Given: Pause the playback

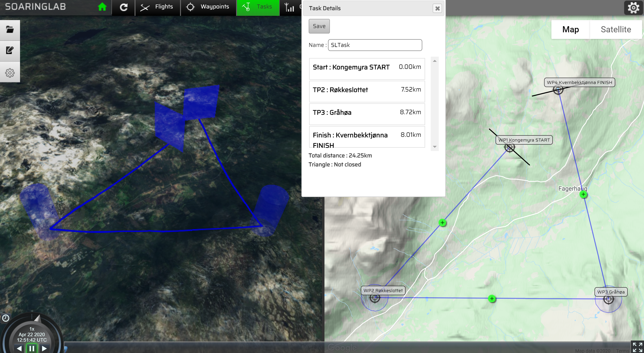Looking at the screenshot, I should click(32, 348).
